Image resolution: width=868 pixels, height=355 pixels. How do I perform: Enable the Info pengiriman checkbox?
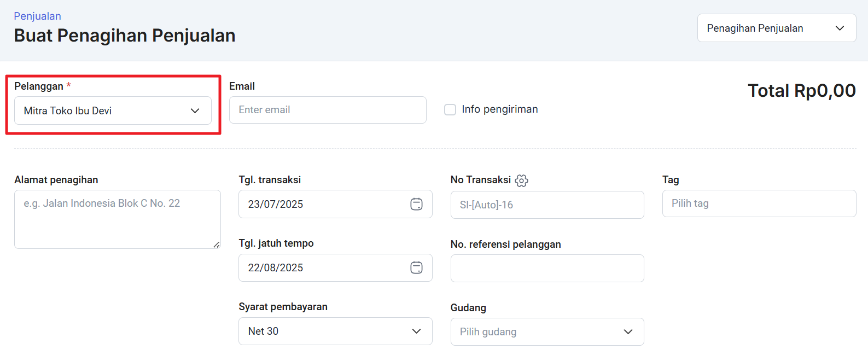[450, 110]
